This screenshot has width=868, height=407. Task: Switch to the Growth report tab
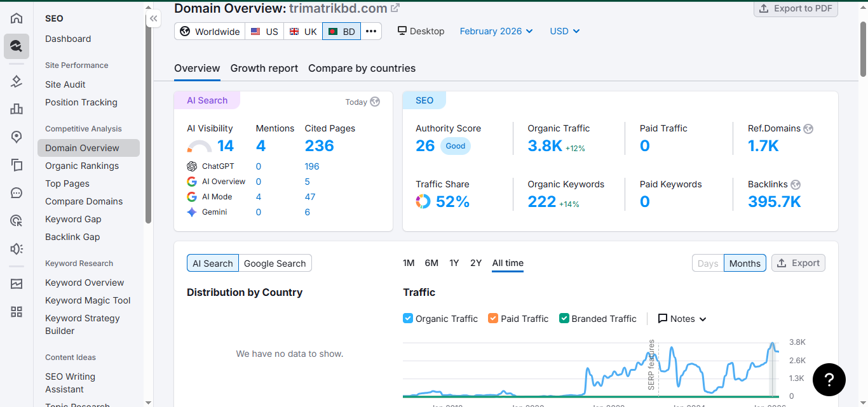pyautogui.click(x=264, y=68)
